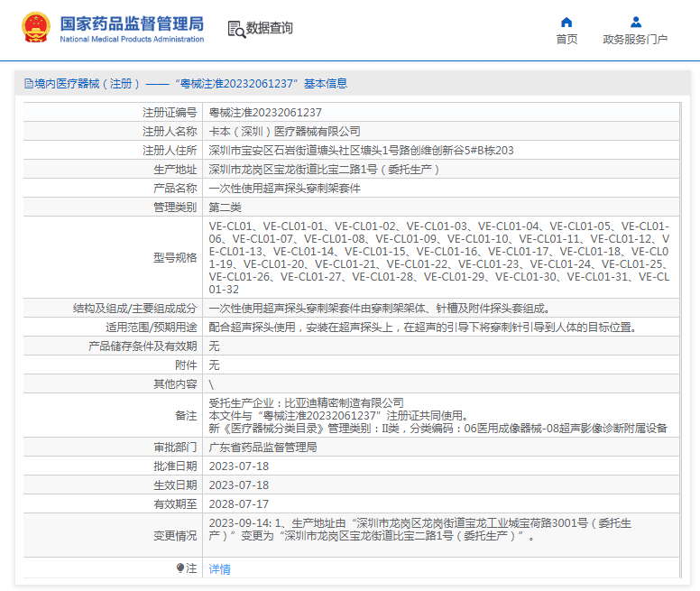Viewport: 700px width, 591px height.
Task: Select the 新《医疗器械分类目录》 remark line
Action: coord(437,428)
